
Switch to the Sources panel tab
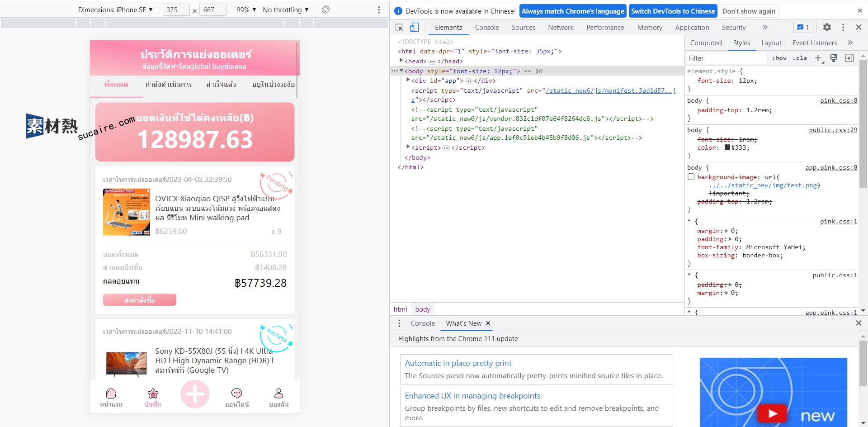pyautogui.click(x=524, y=28)
